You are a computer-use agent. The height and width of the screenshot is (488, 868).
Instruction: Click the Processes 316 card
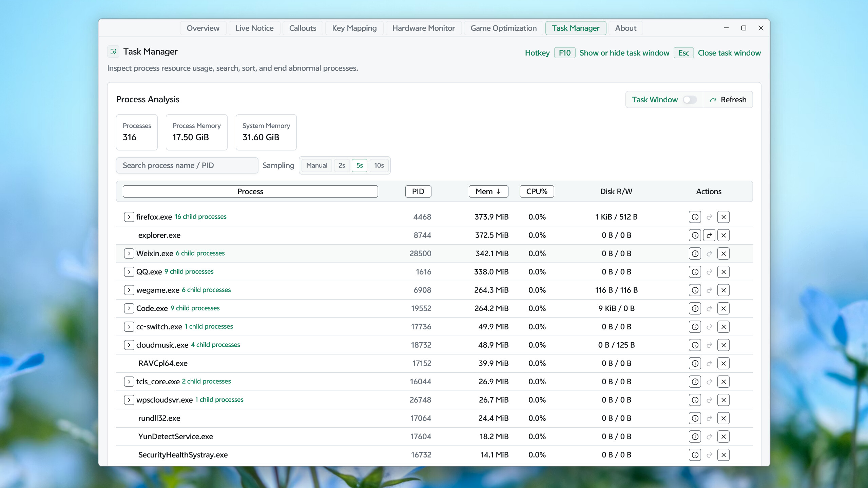(137, 132)
